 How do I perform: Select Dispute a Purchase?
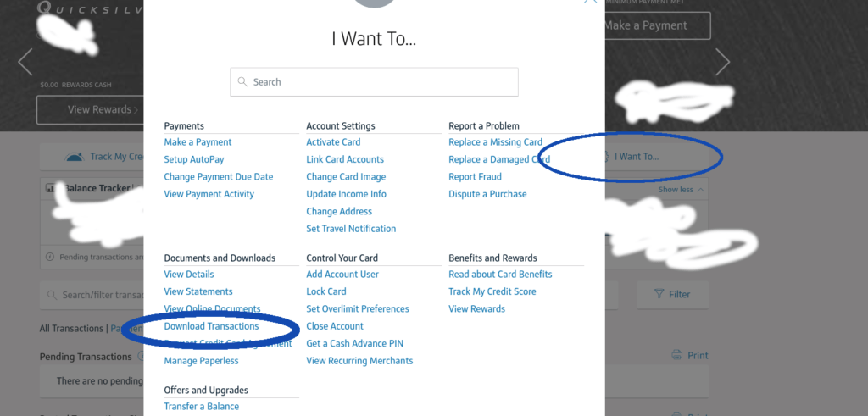coord(487,194)
